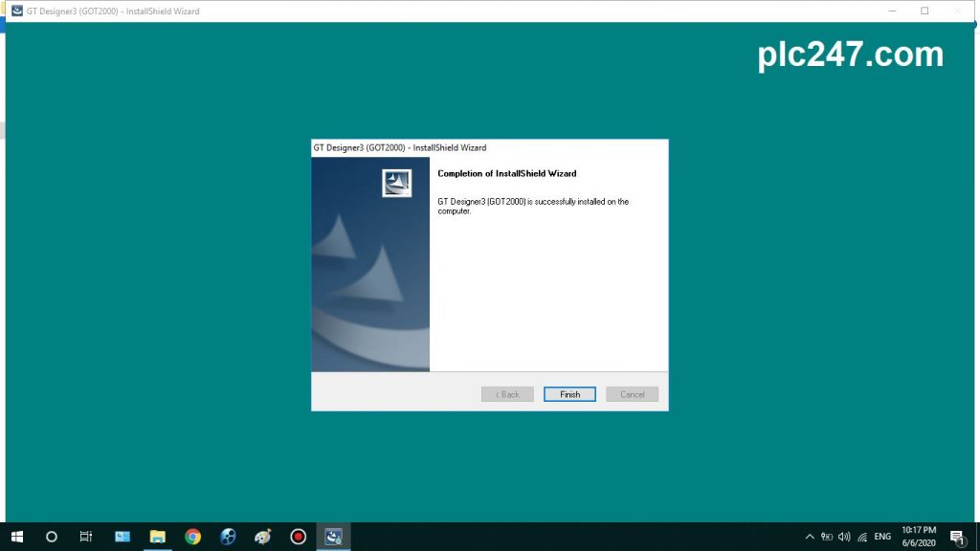
Task: Open File Explorer from the taskbar
Action: [x=158, y=537]
